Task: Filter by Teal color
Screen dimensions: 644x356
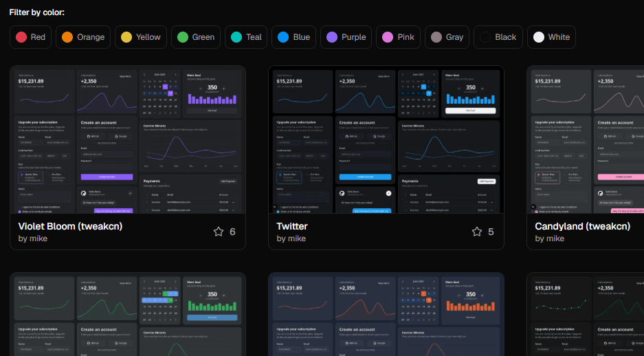Action: pos(246,37)
